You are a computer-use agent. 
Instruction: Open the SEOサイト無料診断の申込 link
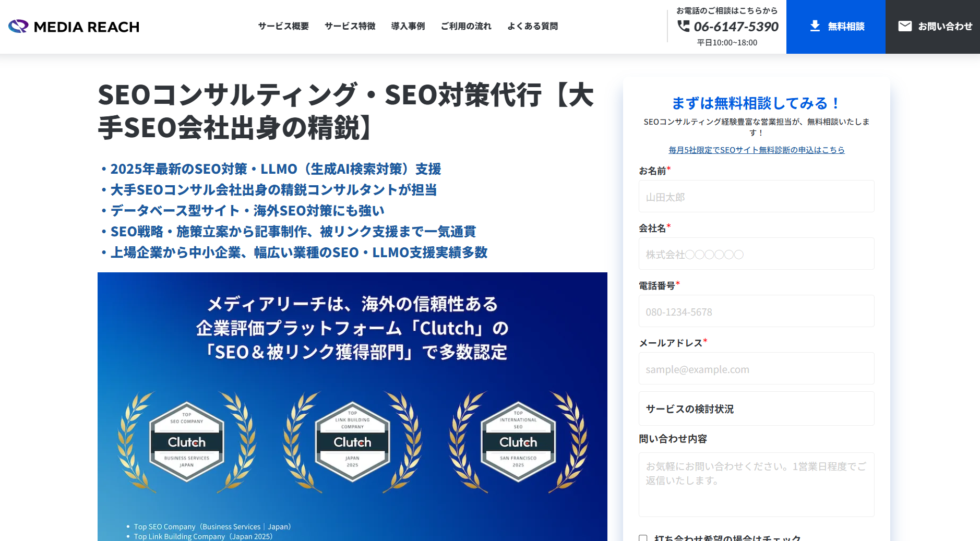pos(756,150)
